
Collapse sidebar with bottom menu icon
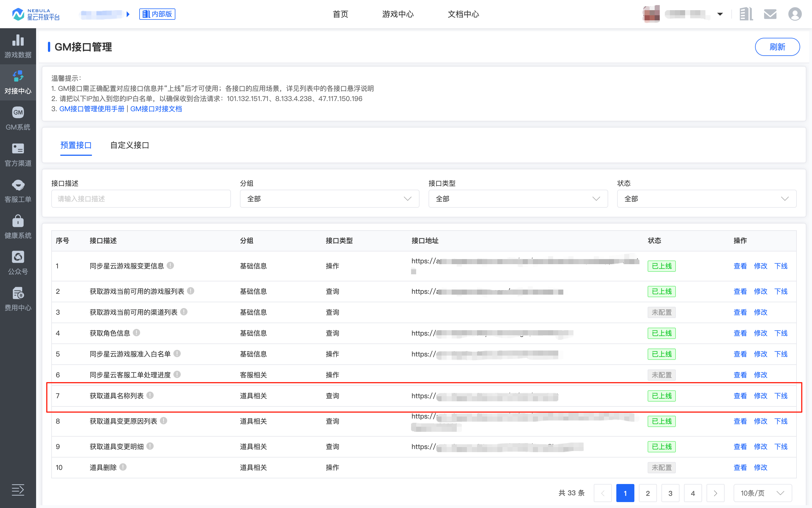[x=18, y=490]
